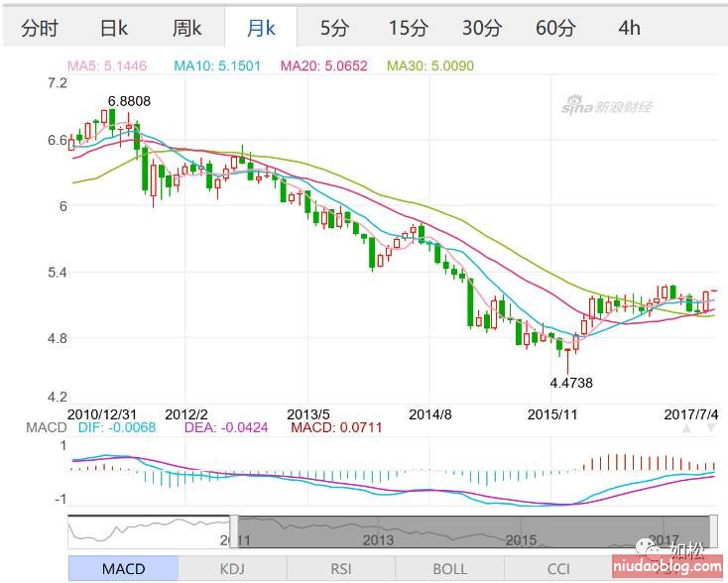Viewport: 728px width, 583px height.
Task: Click the unshaded pre-2011 navigator area
Action: [149, 531]
